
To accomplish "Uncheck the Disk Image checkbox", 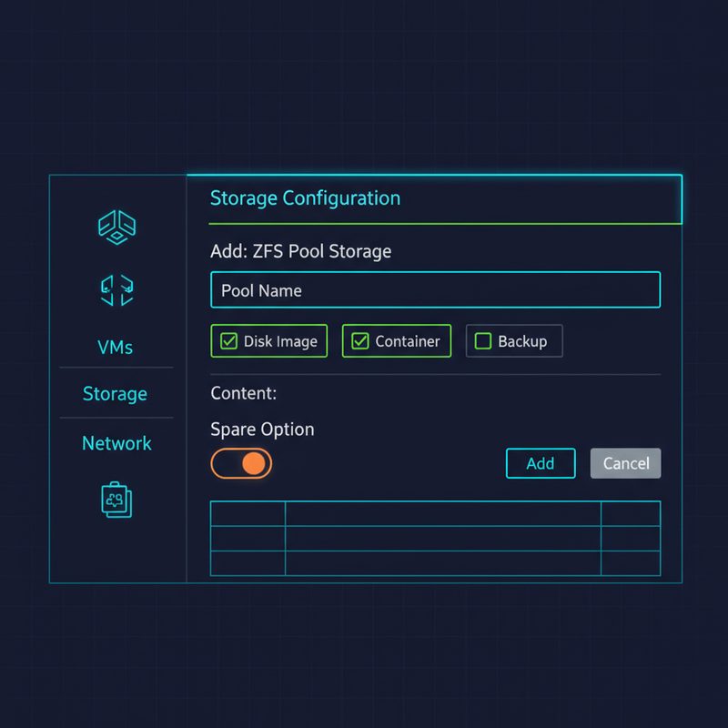I will tap(228, 341).
